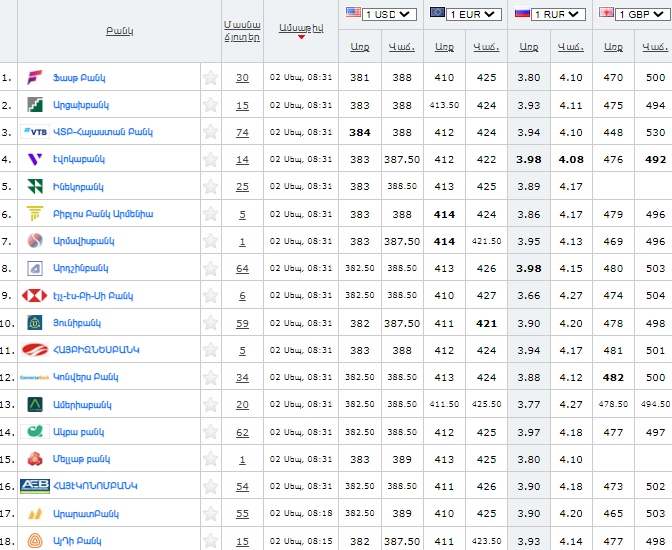
Task: Sort by Բանկ column header
Action: coord(120,31)
